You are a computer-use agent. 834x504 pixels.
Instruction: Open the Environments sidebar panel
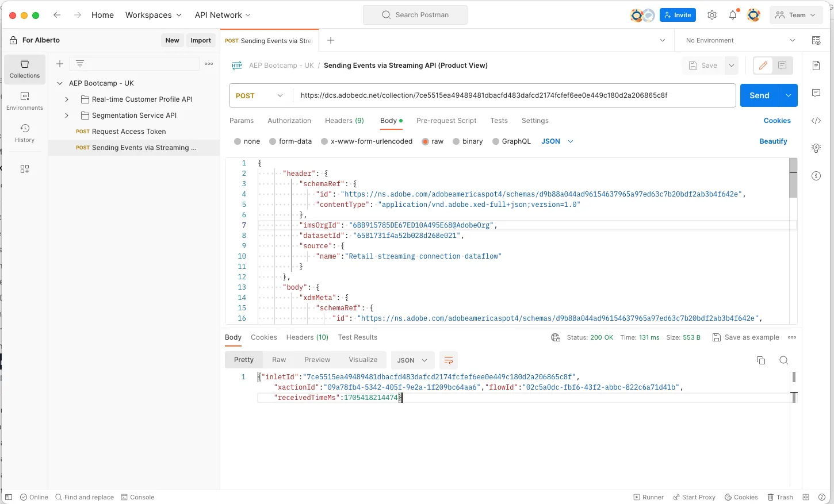pos(25,101)
